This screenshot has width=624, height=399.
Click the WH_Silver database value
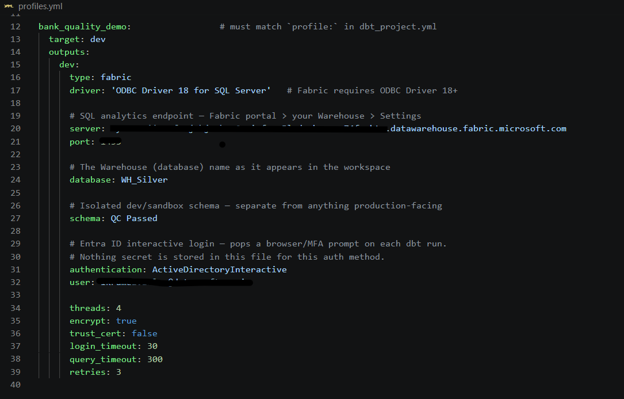click(x=144, y=180)
